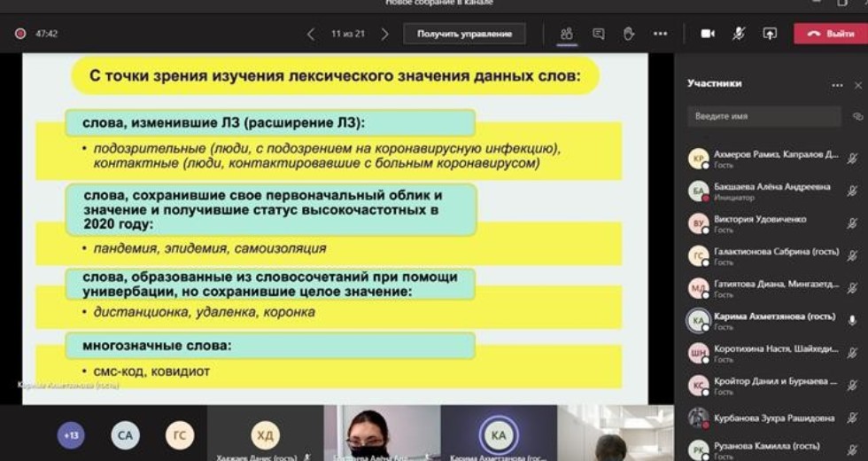Click the recording indicator red dot
Viewport: 868px width, 461px height.
[19, 34]
